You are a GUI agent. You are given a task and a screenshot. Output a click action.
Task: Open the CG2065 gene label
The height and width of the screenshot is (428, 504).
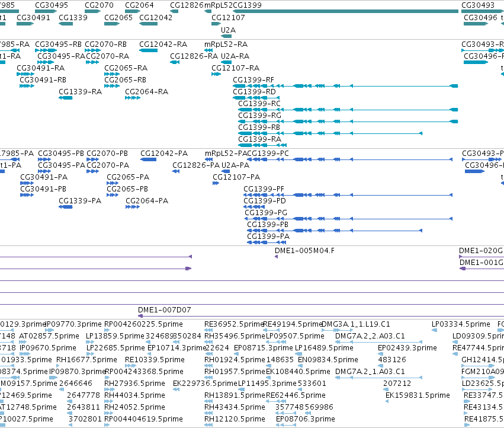(118, 17)
